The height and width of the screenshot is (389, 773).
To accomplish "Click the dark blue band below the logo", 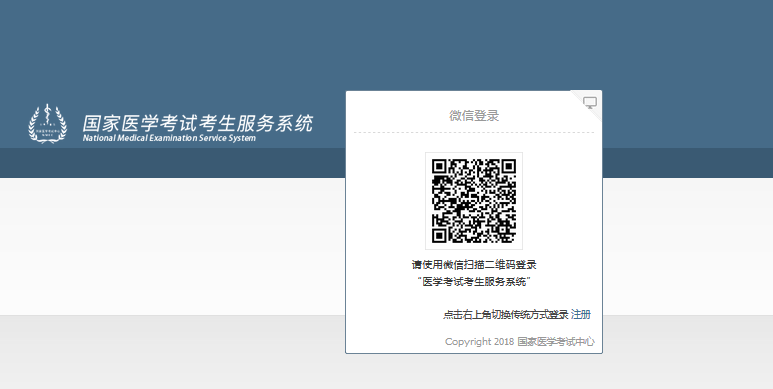I will coord(173,163).
